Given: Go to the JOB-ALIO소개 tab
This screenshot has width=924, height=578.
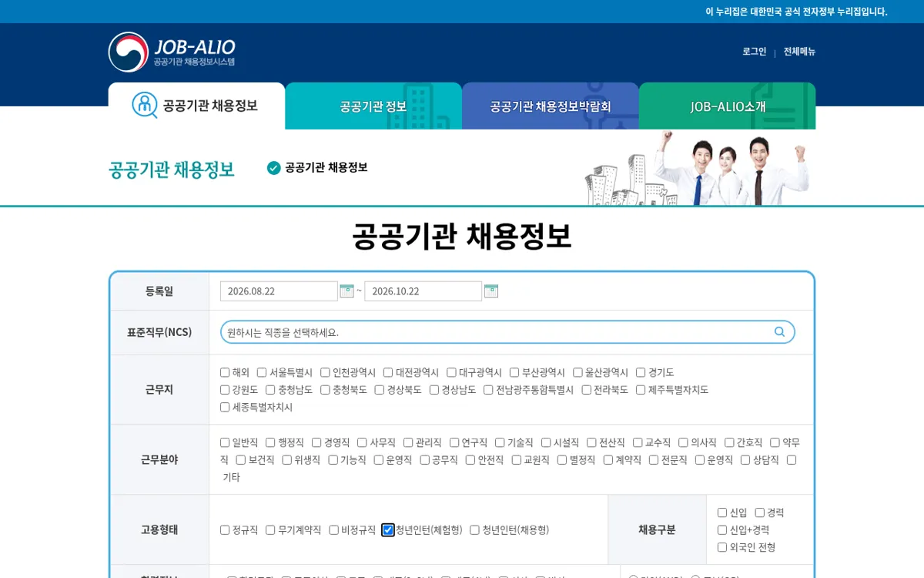Looking at the screenshot, I should (728, 106).
